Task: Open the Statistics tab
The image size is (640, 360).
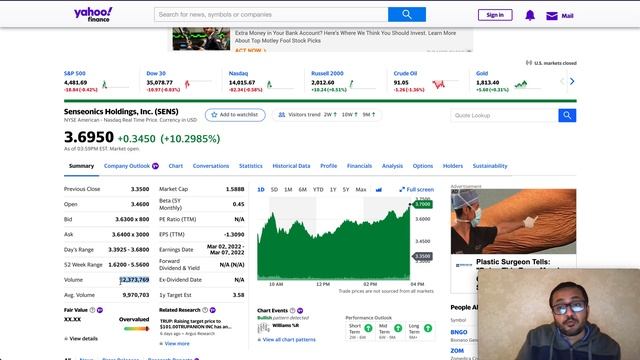Action: 251,166
